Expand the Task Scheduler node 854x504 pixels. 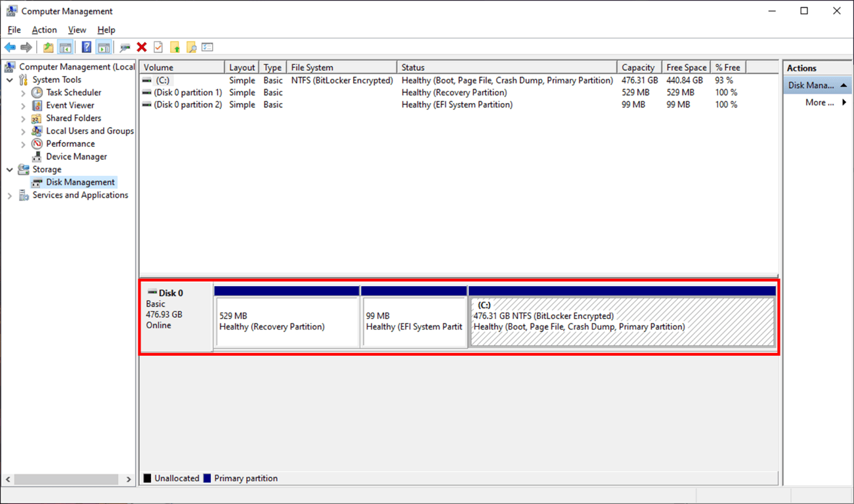(x=24, y=93)
